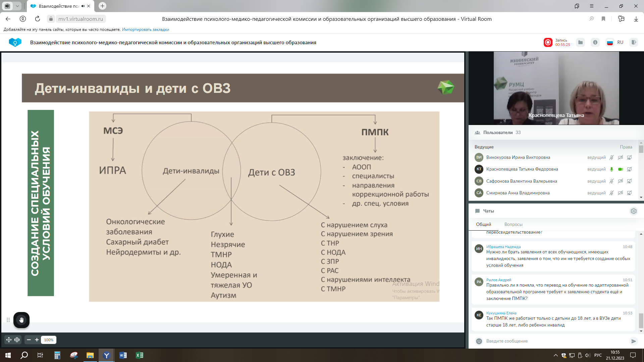The height and width of the screenshot is (362, 644).
Task: Zoom out the presentation with the minus icon
Action: click(29, 340)
